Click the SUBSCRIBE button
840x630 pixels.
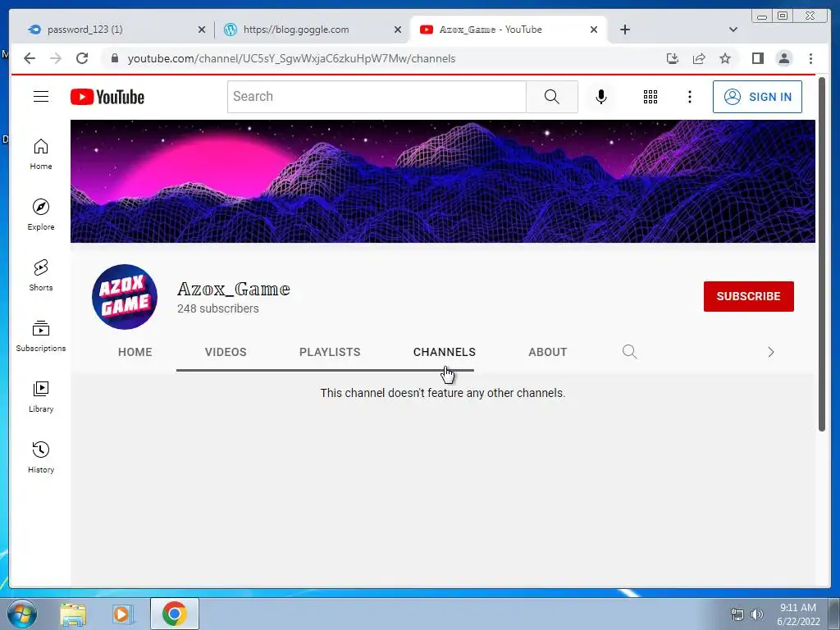click(748, 296)
